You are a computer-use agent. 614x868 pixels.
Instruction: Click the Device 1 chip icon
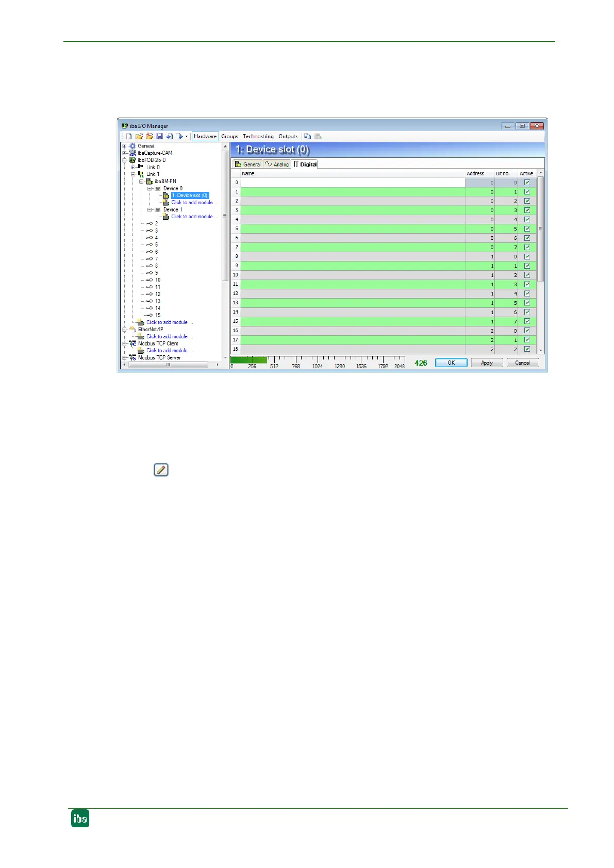158,209
